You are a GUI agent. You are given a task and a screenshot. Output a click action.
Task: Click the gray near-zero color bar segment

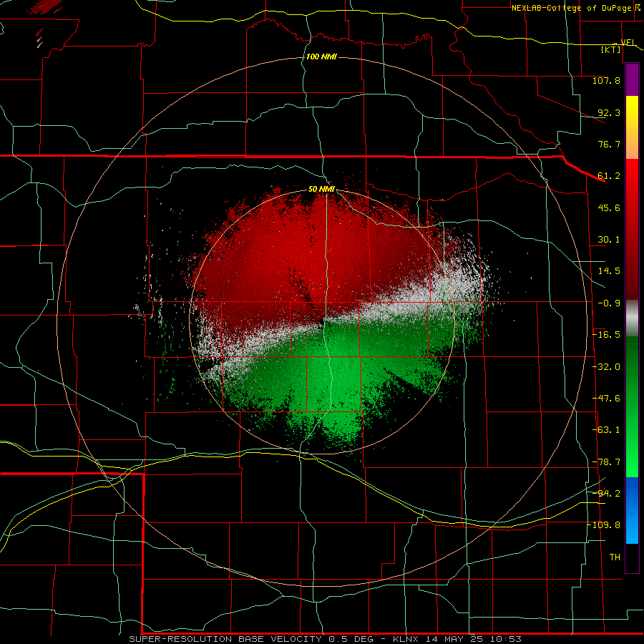(632, 318)
